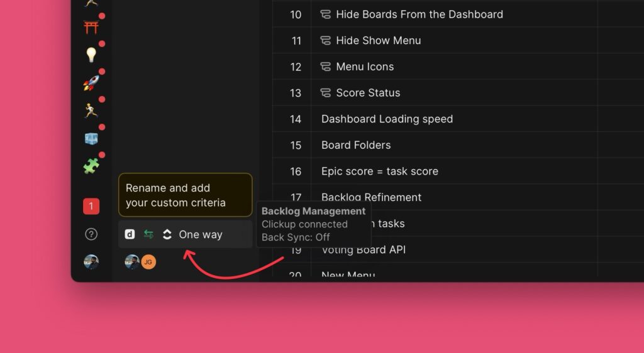Click the 'Rename and add your custom criteria' tip
The width and height of the screenshot is (644, 353).
tap(185, 195)
